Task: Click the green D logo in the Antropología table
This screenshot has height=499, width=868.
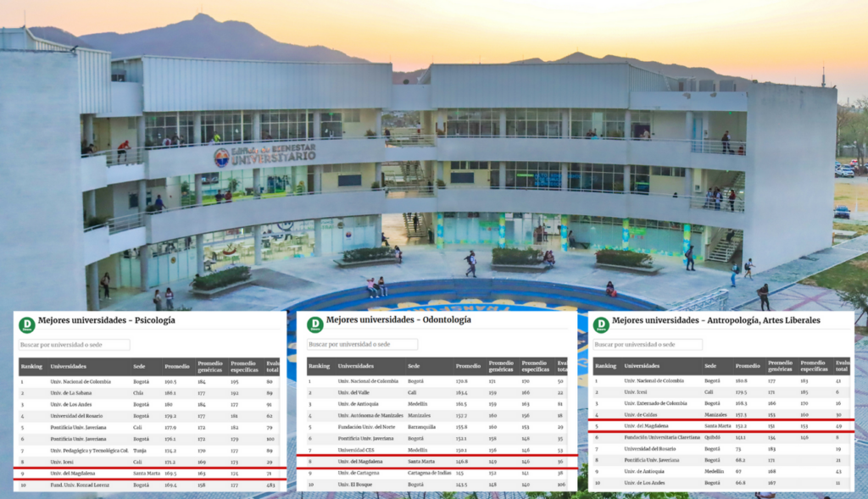Action: tap(601, 324)
